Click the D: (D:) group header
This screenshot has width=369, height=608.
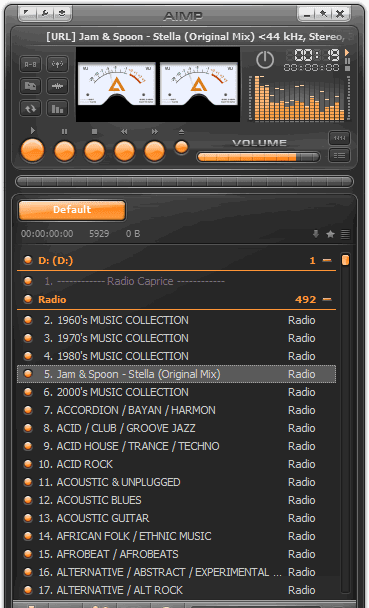176,261
